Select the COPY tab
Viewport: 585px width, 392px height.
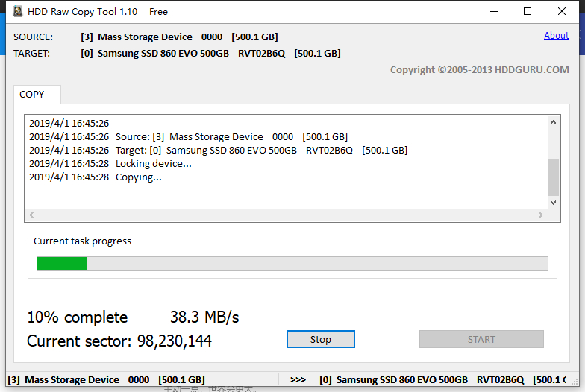pyautogui.click(x=32, y=95)
